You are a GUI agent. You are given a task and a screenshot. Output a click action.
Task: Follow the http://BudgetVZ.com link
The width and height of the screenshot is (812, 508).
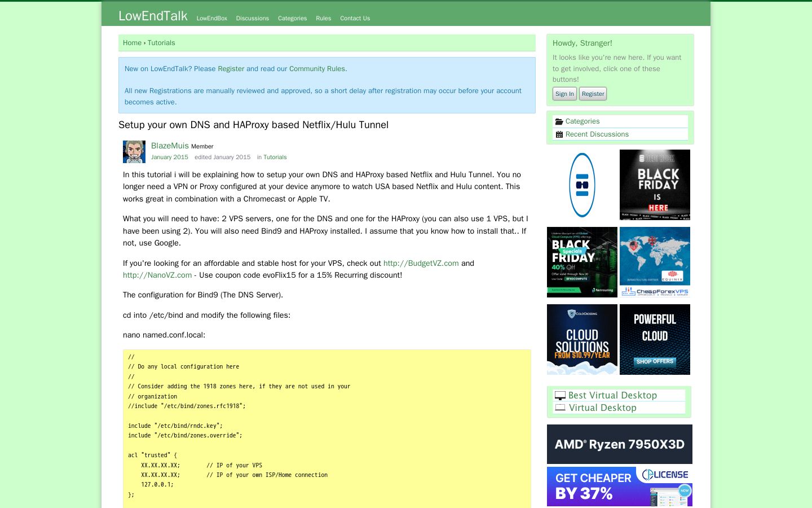(x=421, y=263)
